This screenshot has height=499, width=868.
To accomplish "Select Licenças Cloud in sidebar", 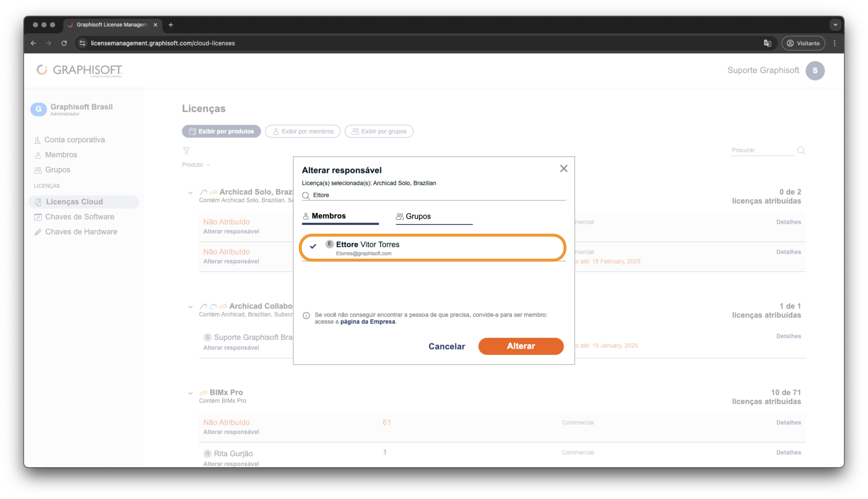I will tap(84, 202).
